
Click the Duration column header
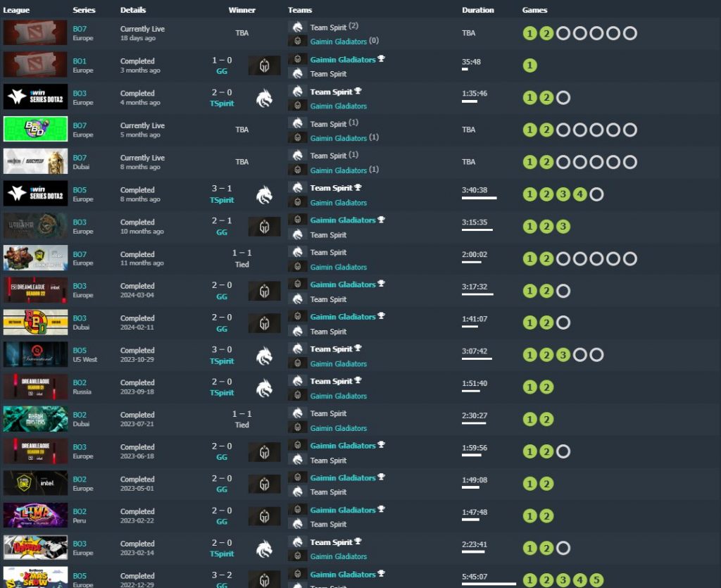(478, 10)
